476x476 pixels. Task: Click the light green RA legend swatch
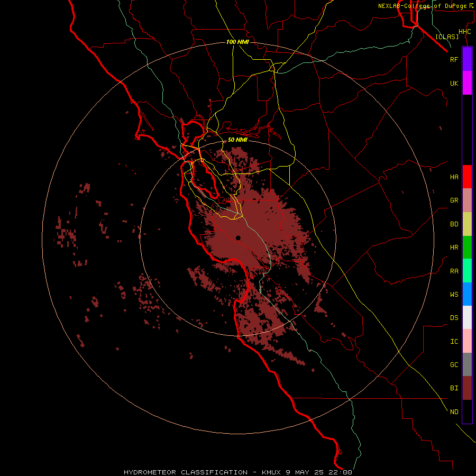click(x=467, y=271)
